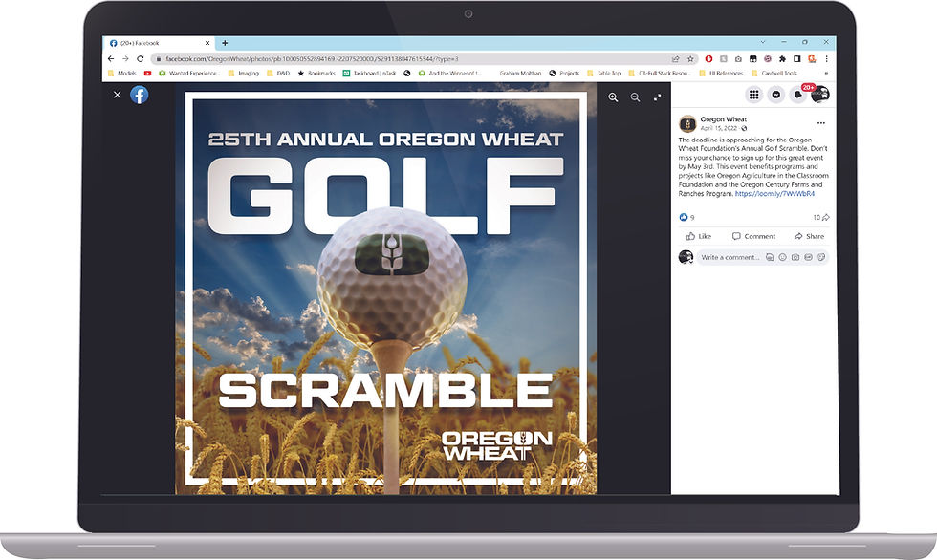Bookmark this page with star icon

[690, 59]
